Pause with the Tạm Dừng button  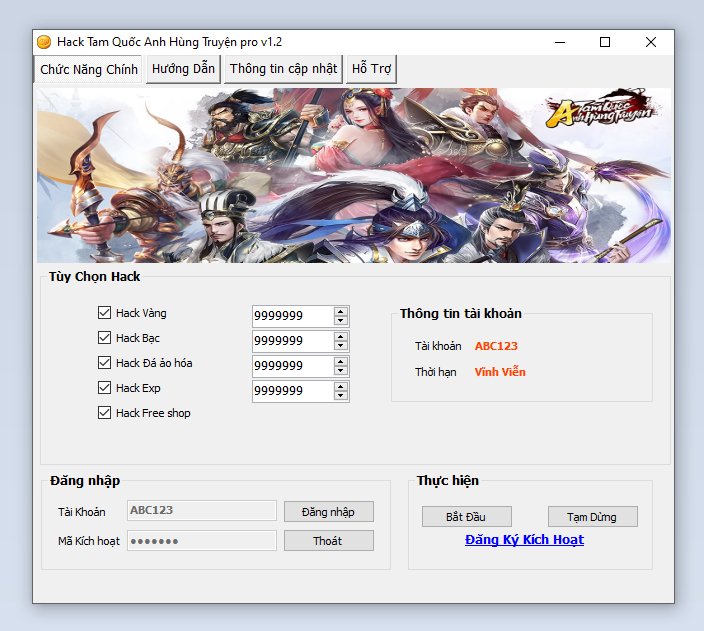592,517
